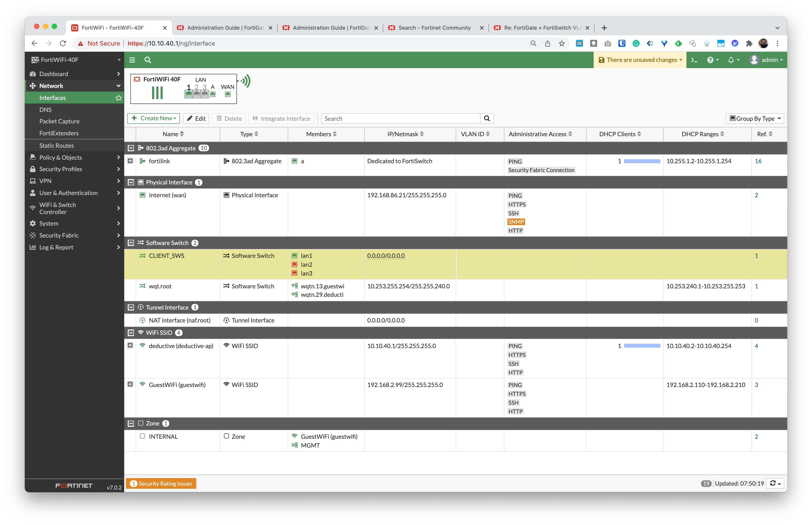Click the WAN port icon in faceplate
The image size is (812, 525).
(227, 94)
